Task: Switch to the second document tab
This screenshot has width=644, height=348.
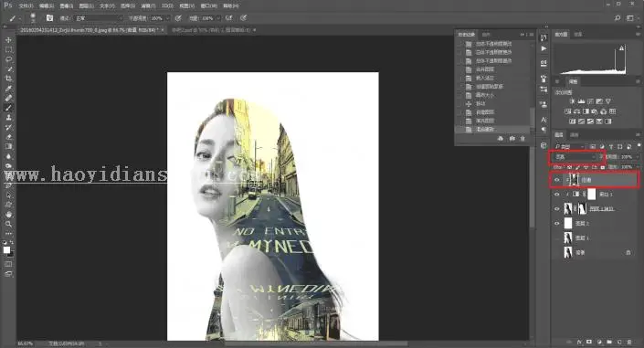Action: [213, 30]
